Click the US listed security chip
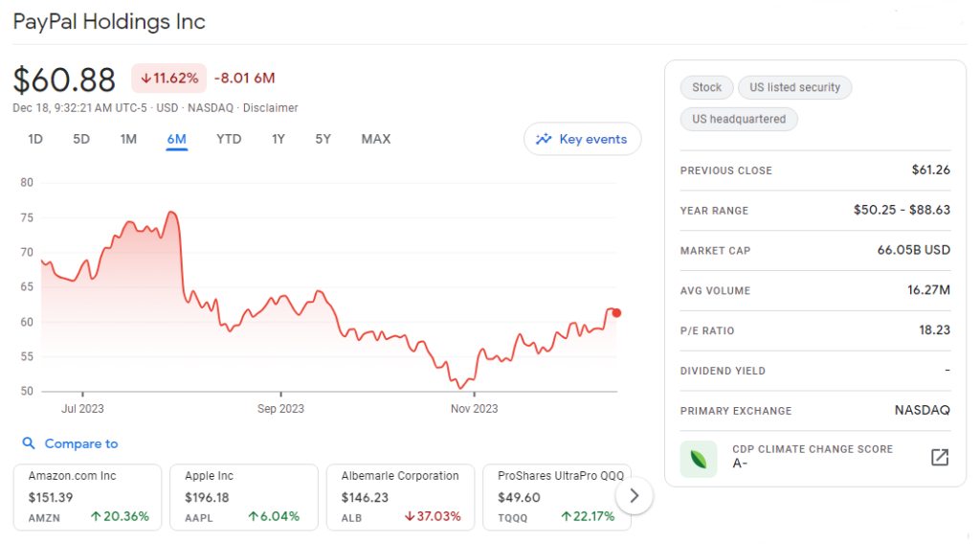Image resolution: width=980 pixels, height=544 pixels. (x=794, y=87)
